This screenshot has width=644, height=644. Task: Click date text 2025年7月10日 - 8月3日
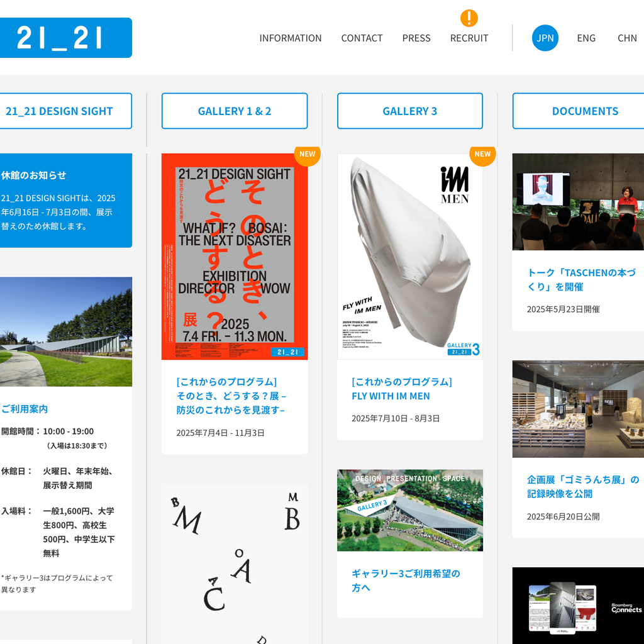pyautogui.click(x=396, y=418)
